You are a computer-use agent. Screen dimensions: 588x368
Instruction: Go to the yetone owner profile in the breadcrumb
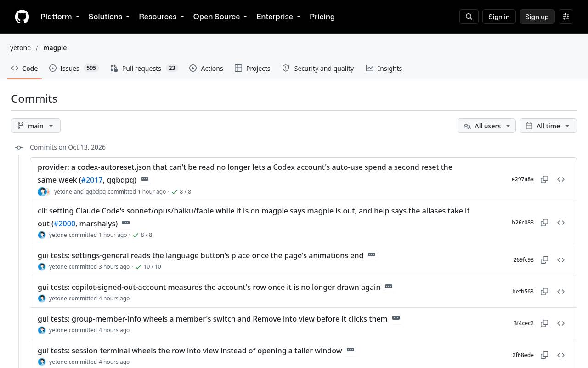point(20,48)
